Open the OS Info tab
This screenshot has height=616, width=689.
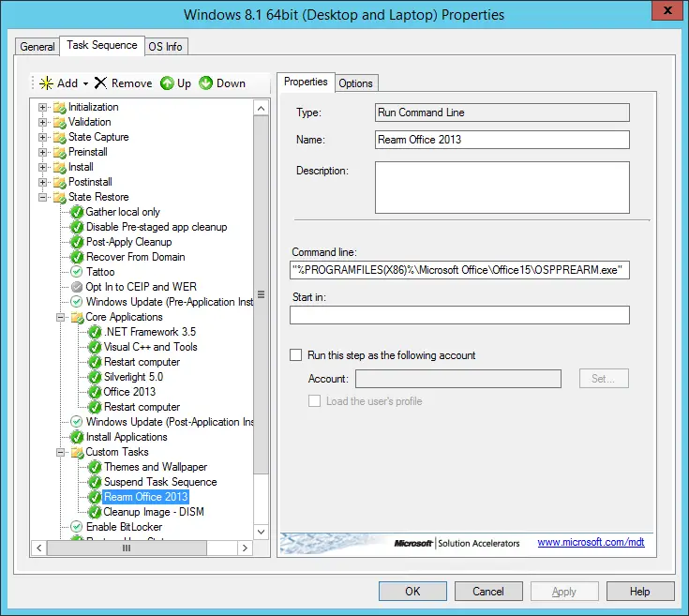pos(166,47)
